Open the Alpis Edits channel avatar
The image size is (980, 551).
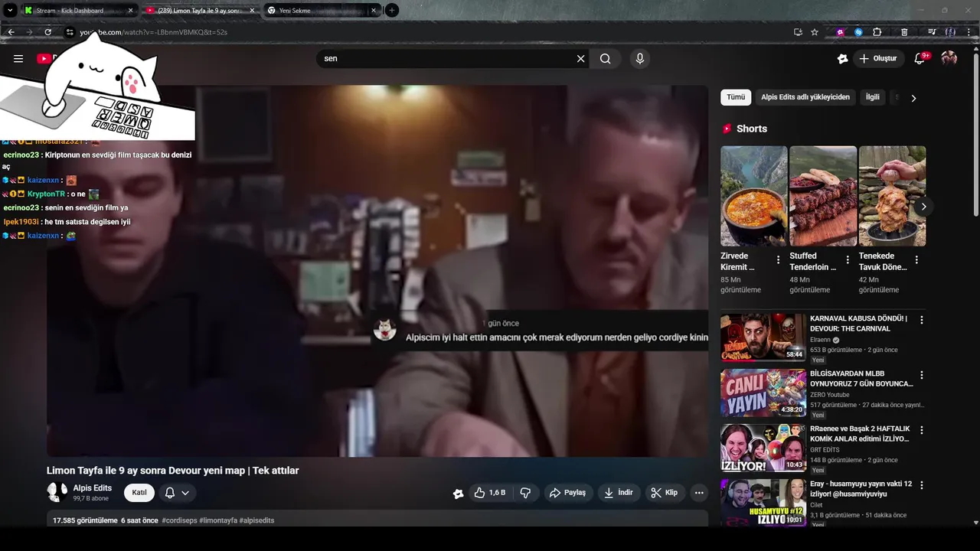coord(57,492)
